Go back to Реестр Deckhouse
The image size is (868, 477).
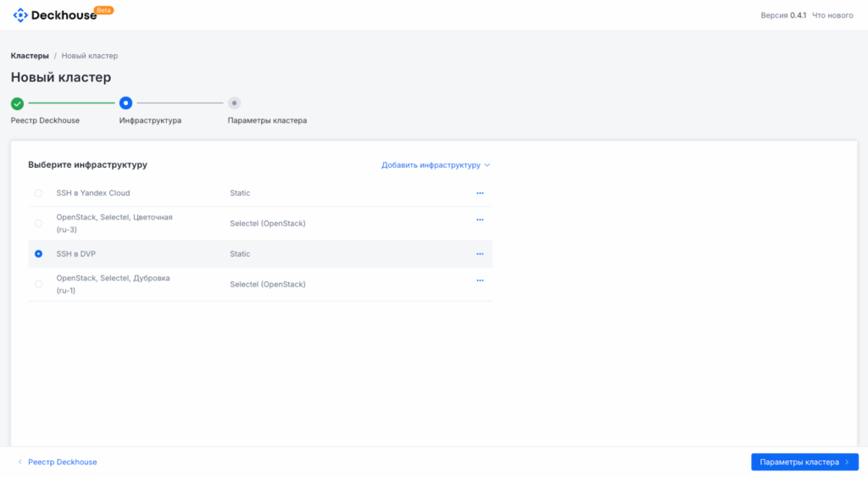pos(58,462)
